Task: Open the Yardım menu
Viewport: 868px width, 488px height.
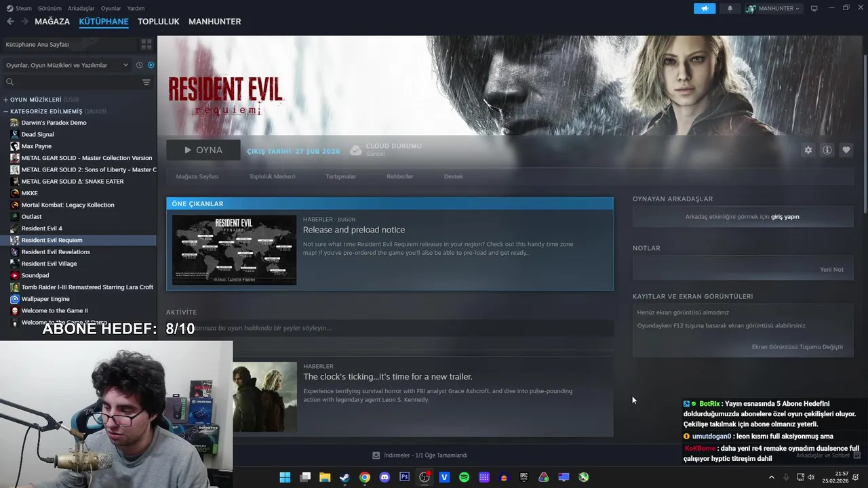Action: (x=136, y=8)
